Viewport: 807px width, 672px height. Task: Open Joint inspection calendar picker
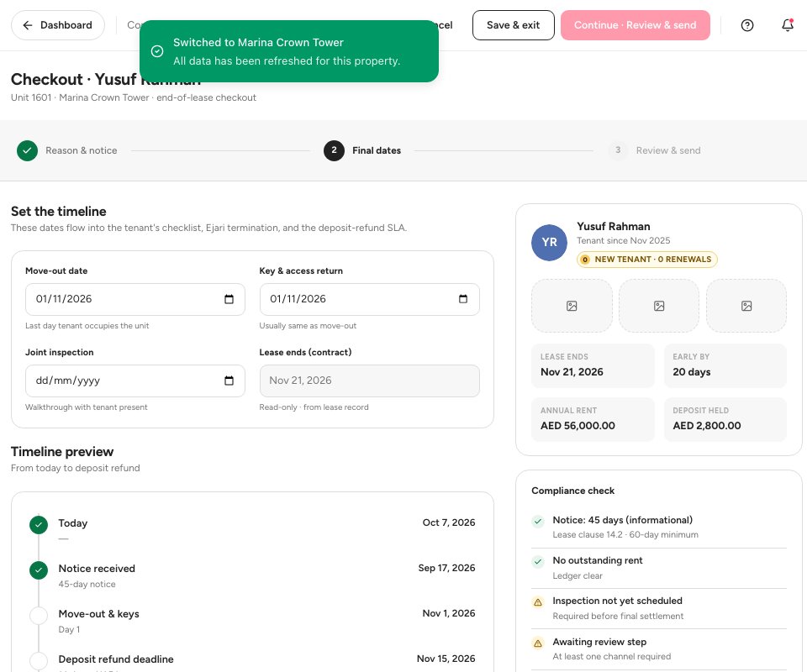point(229,381)
